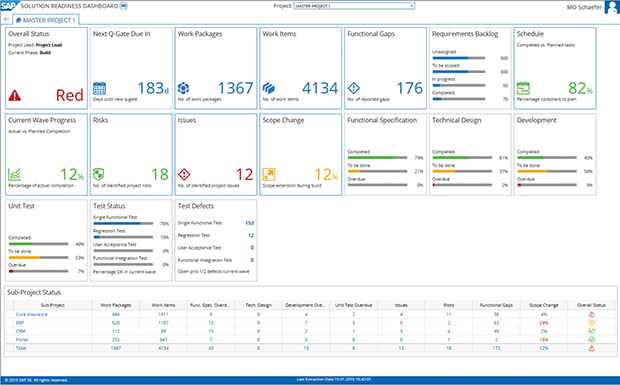
Task: Click the Total row label
Action: click(x=21, y=348)
